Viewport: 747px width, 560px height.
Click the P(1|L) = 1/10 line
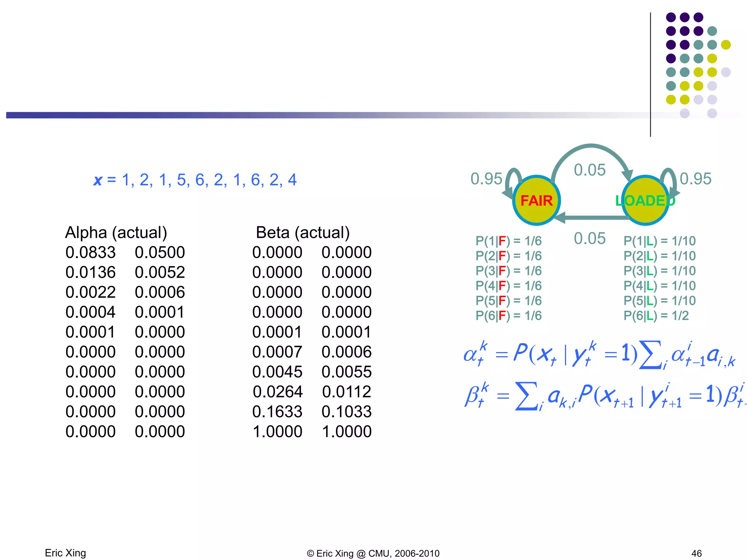[x=659, y=241]
